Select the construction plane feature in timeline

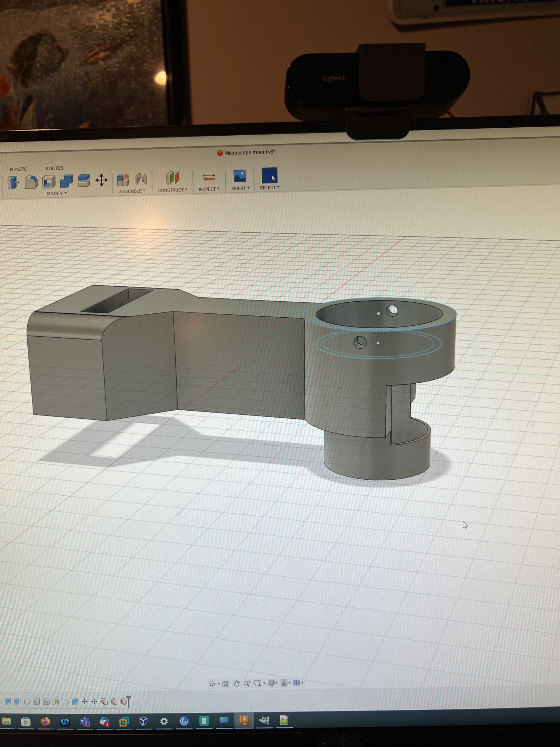(56, 701)
